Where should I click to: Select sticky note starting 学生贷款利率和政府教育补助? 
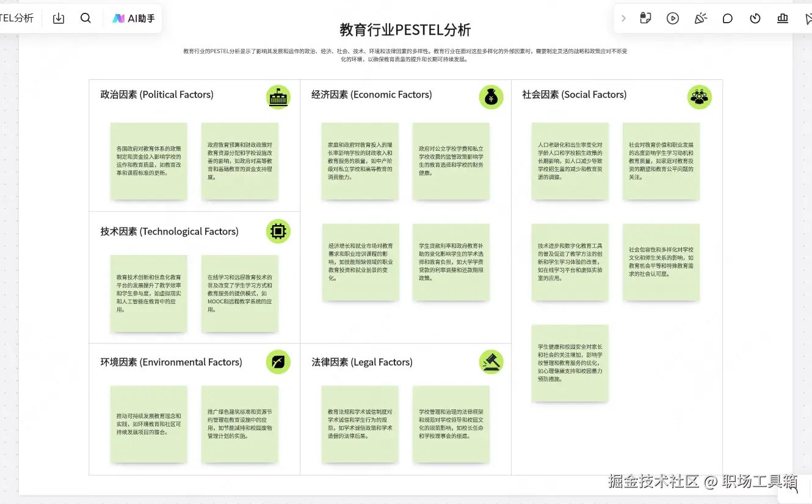click(451, 262)
